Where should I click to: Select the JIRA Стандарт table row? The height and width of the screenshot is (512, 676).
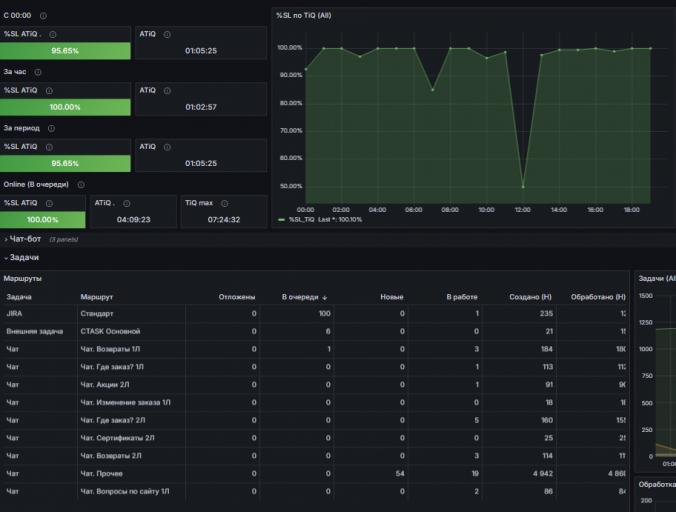click(315, 314)
